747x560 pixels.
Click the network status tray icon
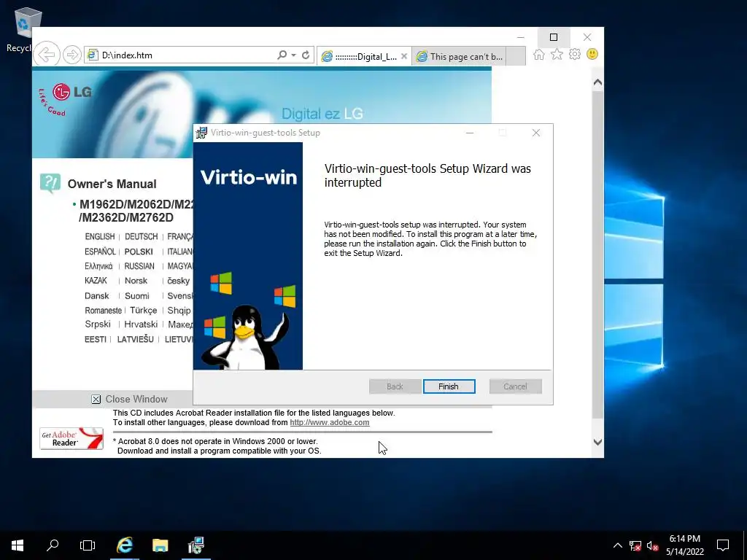tap(635, 545)
